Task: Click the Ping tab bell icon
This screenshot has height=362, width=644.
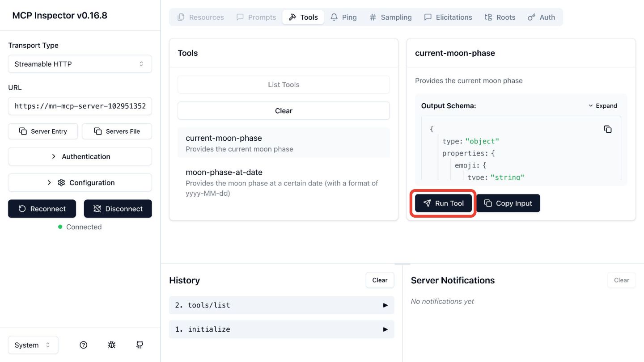Action: click(x=334, y=17)
